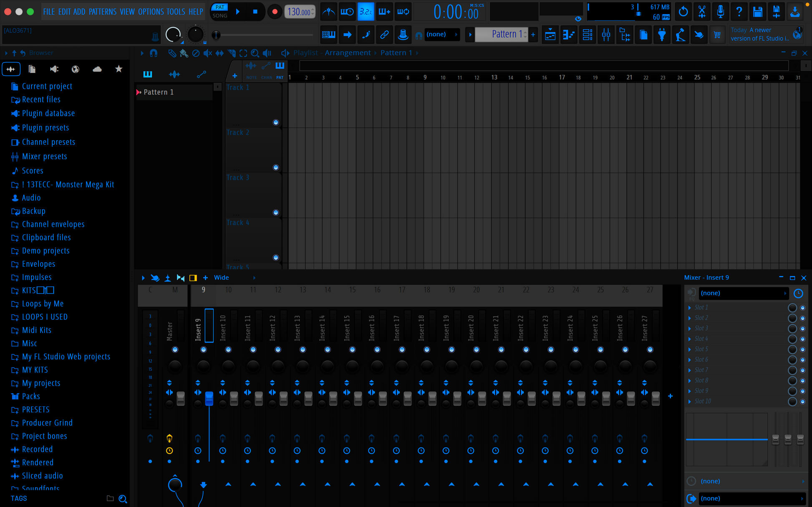Open the HELP menu
The width and height of the screenshot is (812, 507).
point(196,12)
